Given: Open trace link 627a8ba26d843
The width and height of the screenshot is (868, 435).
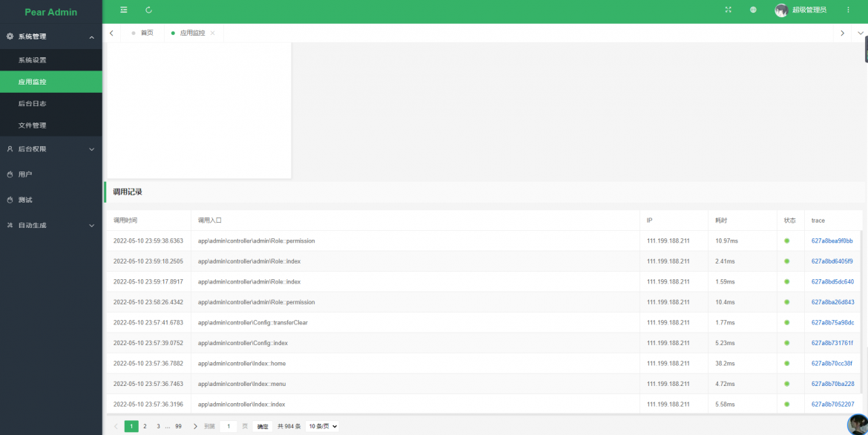Looking at the screenshot, I should pos(832,302).
